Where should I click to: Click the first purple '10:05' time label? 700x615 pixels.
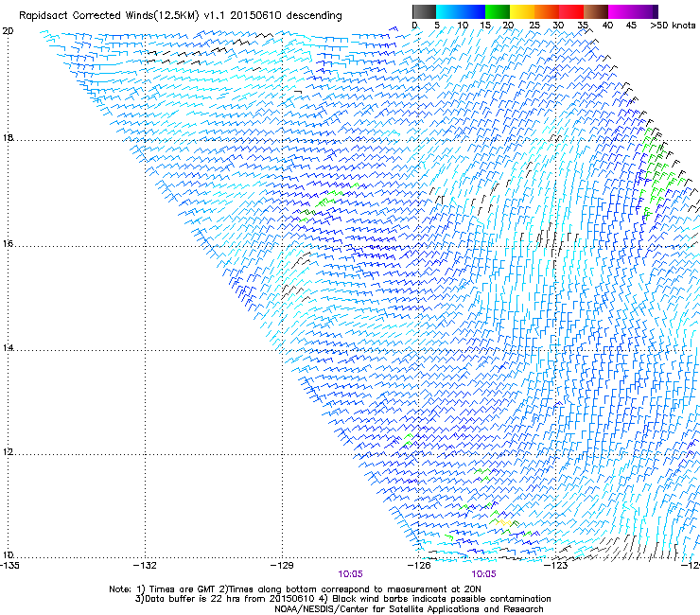tap(350, 574)
